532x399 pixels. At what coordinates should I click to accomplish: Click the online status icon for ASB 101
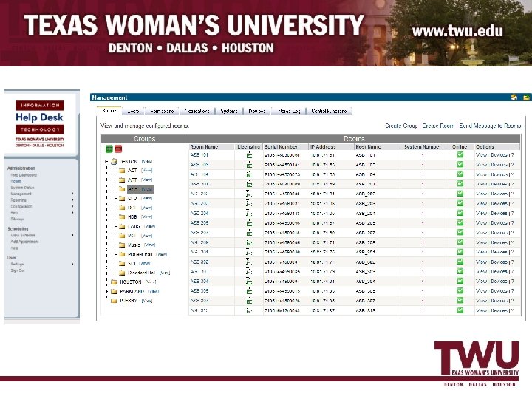tap(460, 154)
